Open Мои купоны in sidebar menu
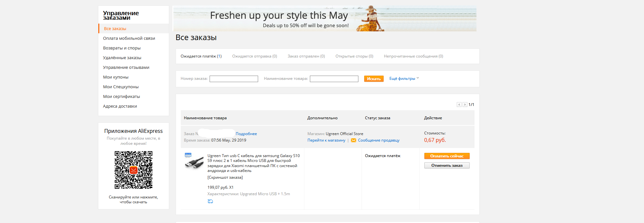The width and height of the screenshot is (644, 223). tap(116, 77)
